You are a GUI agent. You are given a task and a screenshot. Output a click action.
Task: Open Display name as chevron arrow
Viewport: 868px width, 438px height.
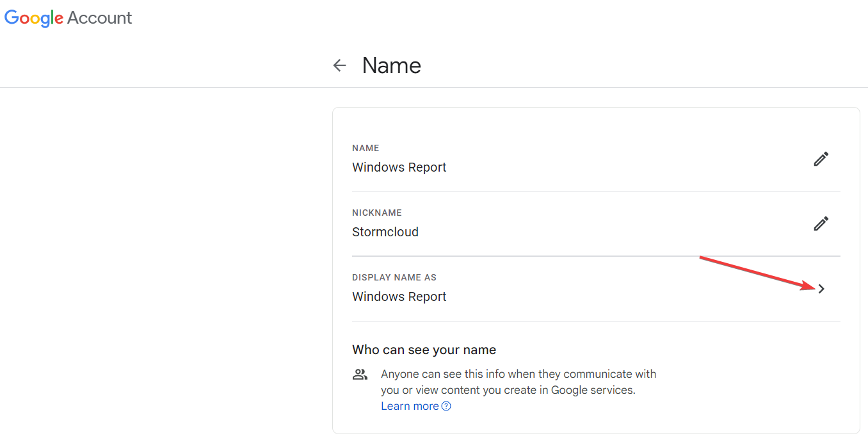(821, 289)
